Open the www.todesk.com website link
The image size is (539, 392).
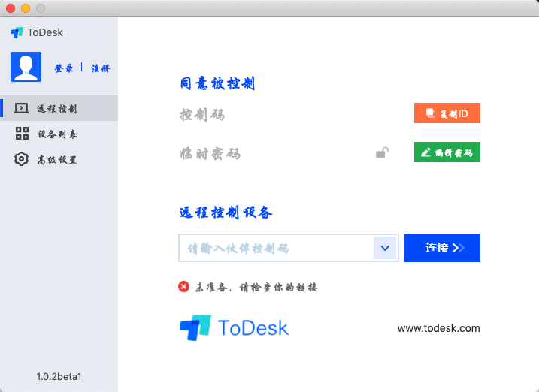438,328
